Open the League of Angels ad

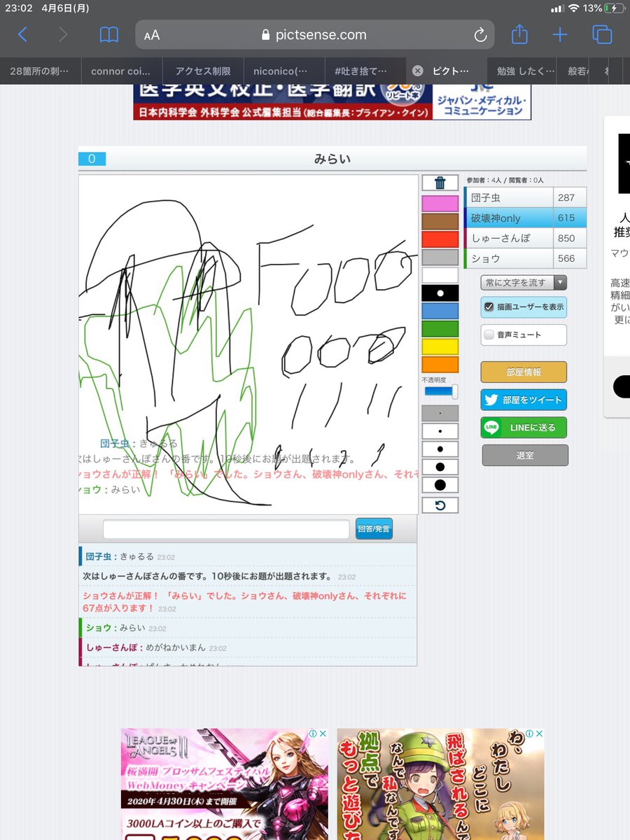point(224,784)
